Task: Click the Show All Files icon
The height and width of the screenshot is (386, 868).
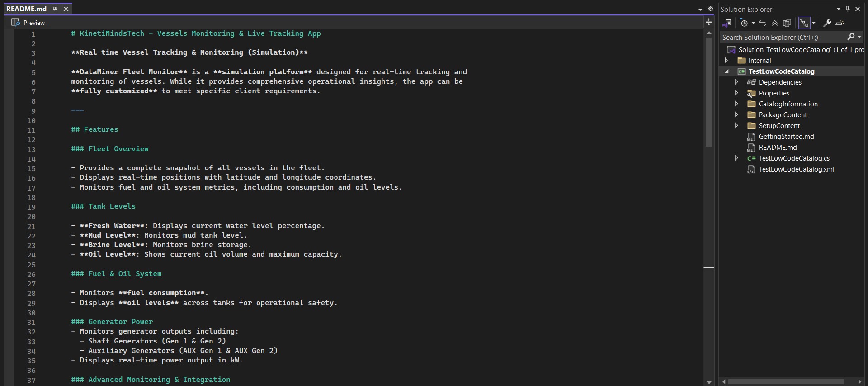Action: (787, 23)
